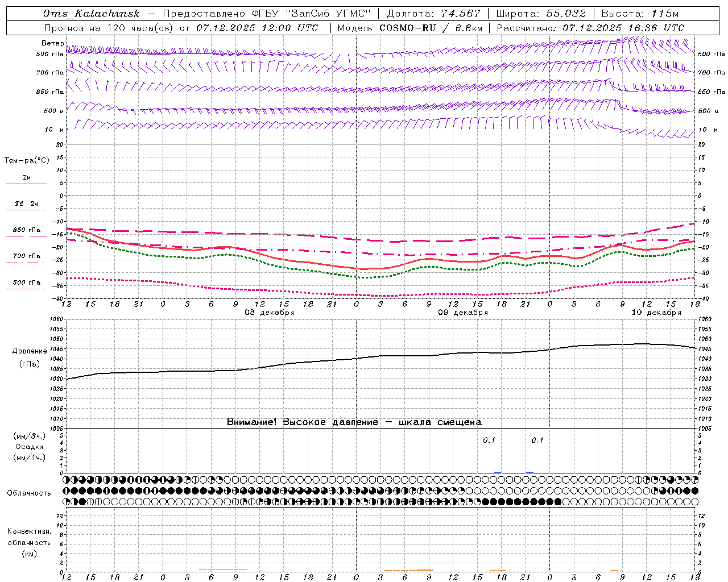Image resolution: width=728 pixels, height=582 pixels.
Task: Click the forecast start 07.12.2025 12:00 UTC
Action: (257, 28)
